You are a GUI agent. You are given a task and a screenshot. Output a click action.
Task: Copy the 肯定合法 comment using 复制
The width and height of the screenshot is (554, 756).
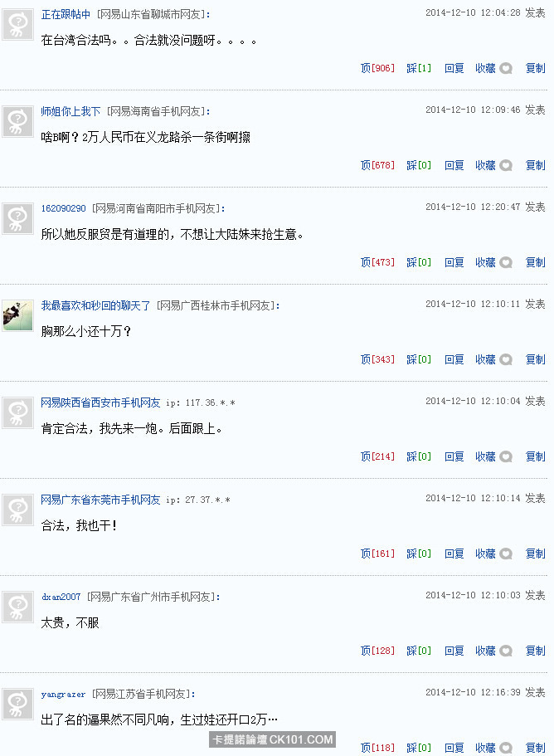535,456
